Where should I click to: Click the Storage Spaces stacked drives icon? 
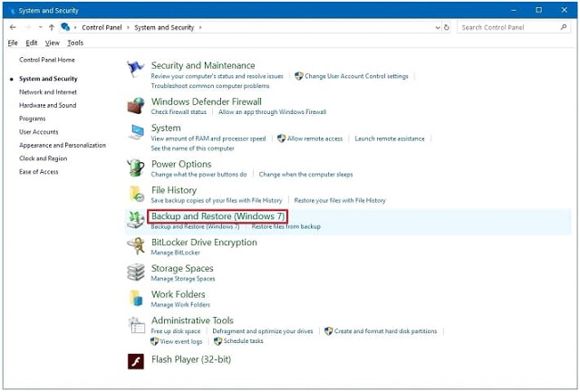136,272
